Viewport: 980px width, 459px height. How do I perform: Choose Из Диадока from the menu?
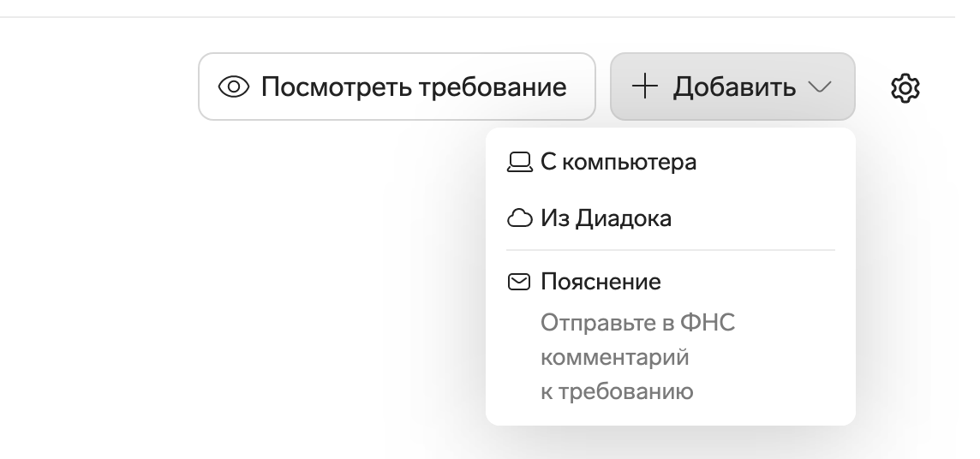[606, 219]
